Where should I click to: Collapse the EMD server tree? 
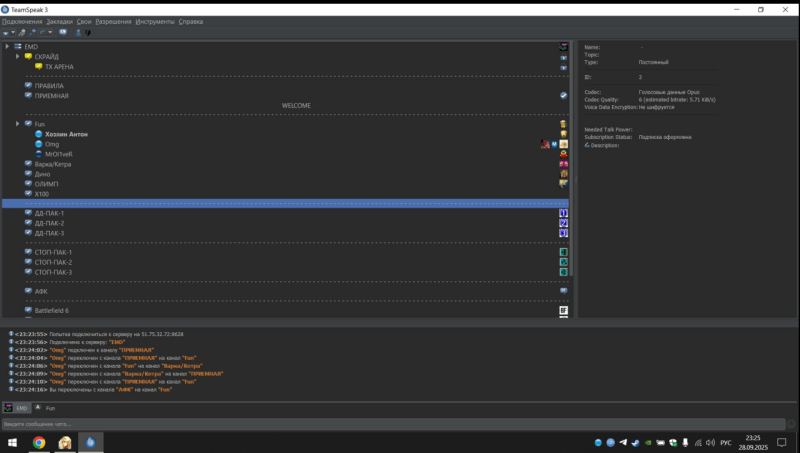[7, 47]
